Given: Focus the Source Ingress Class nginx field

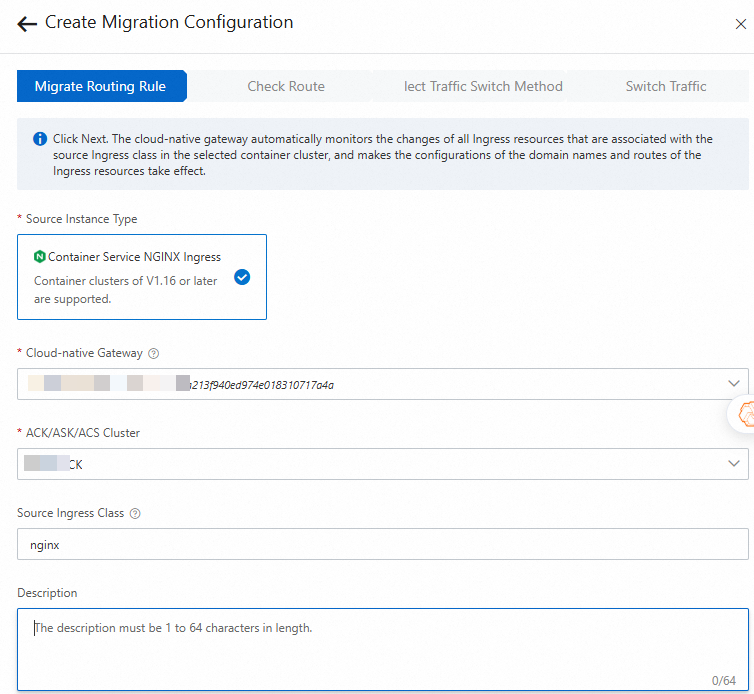Looking at the screenshot, I should pos(383,544).
